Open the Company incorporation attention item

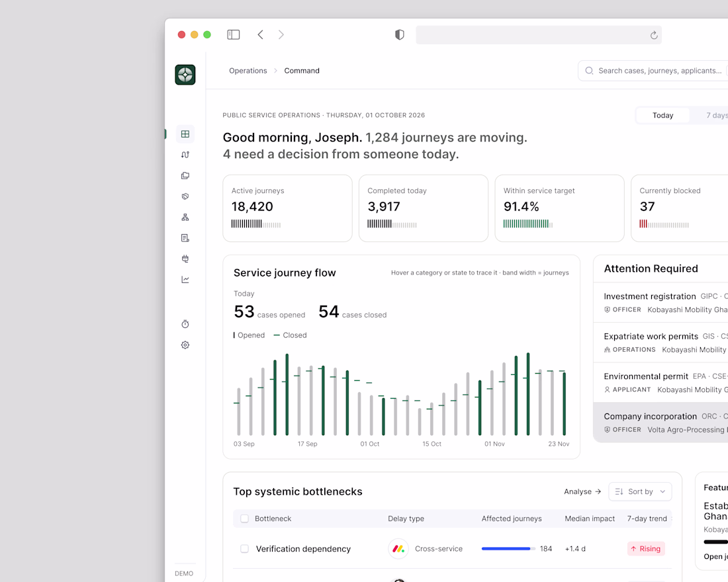click(x=660, y=423)
